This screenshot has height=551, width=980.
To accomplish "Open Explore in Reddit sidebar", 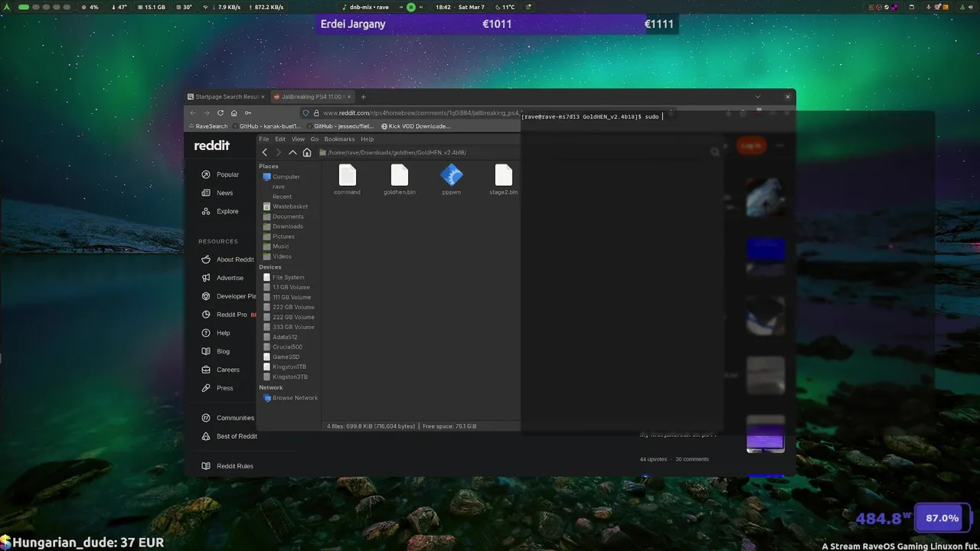I will 220,211.
